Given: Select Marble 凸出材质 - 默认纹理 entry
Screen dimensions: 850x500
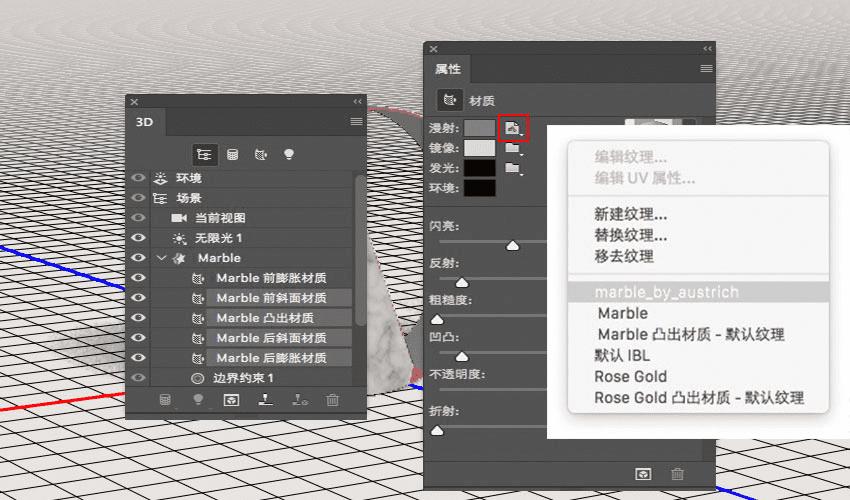Looking at the screenshot, I should pos(691,335).
